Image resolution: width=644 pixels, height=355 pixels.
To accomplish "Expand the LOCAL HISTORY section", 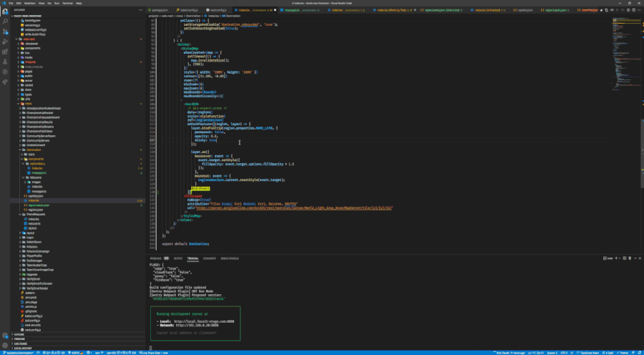I will pos(21,348).
